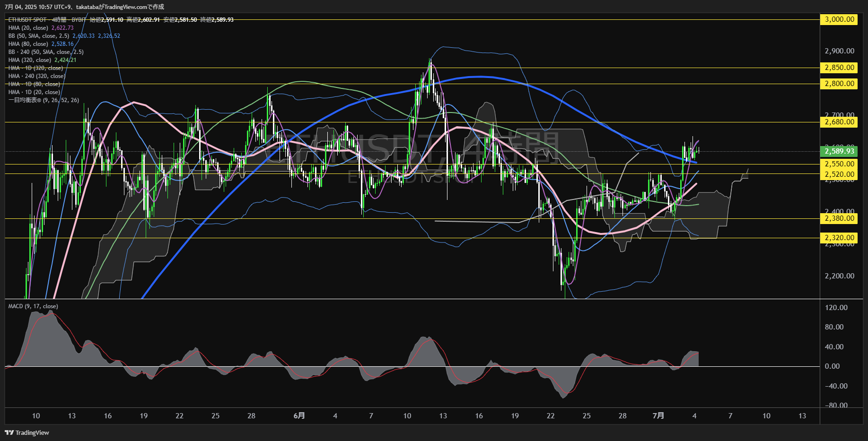Click the 80.00 MACD axis value

click(x=834, y=327)
